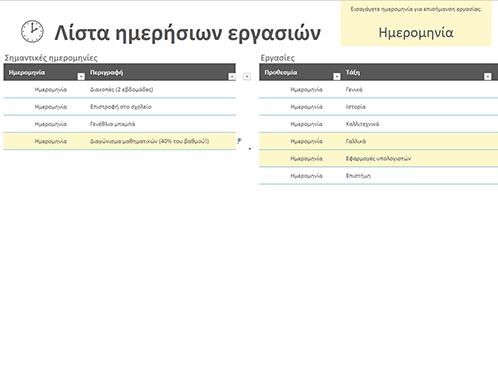This screenshot has height=382, width=498.
Task: Select the highlighted Γαλλικά class cell
Action: [420, 141]
